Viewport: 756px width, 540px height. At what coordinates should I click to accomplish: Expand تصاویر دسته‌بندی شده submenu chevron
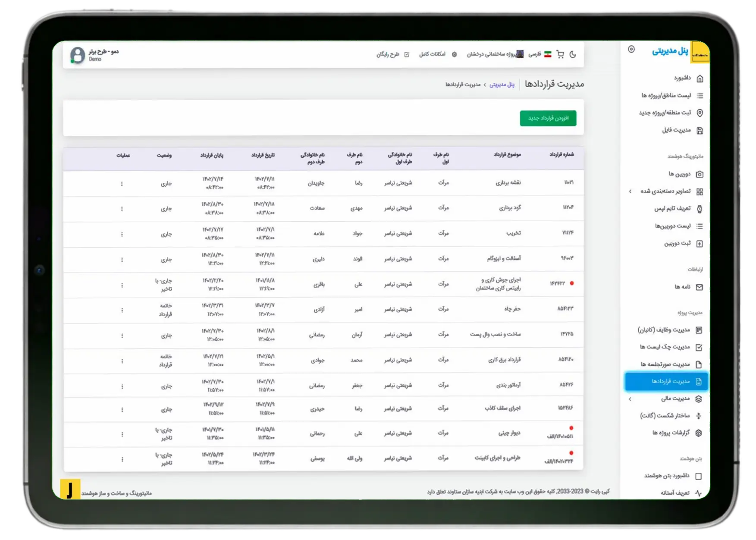click(630, 191)
